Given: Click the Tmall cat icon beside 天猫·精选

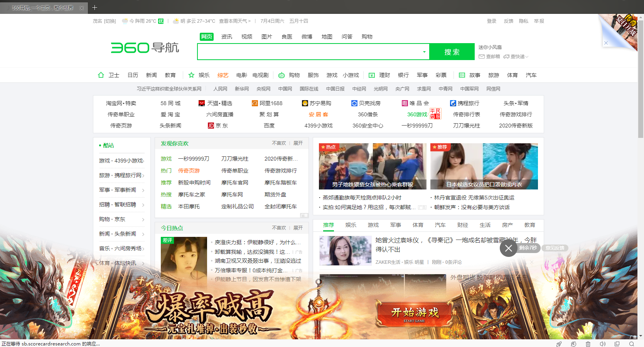Looking at the screenshot, I should tap(202, 103).
